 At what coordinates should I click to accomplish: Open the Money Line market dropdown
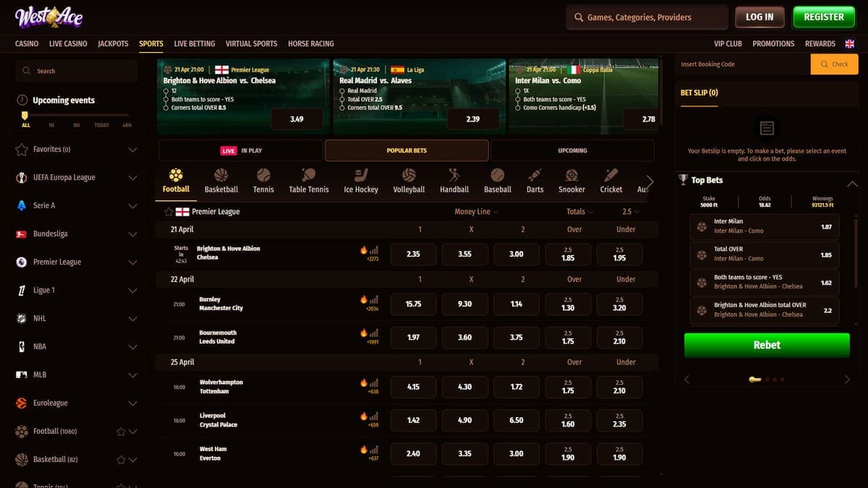(x=476, y=212)
